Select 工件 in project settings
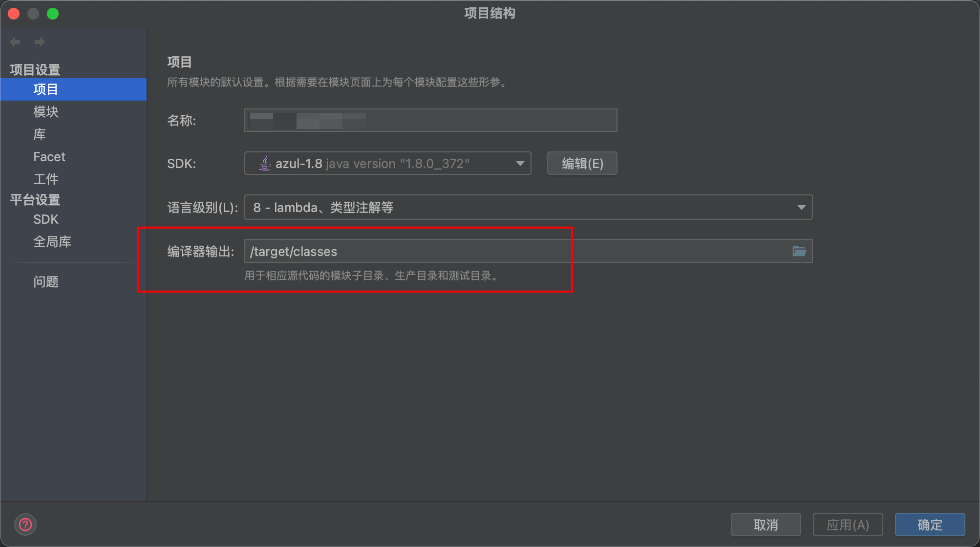 [x=45, y=179]
